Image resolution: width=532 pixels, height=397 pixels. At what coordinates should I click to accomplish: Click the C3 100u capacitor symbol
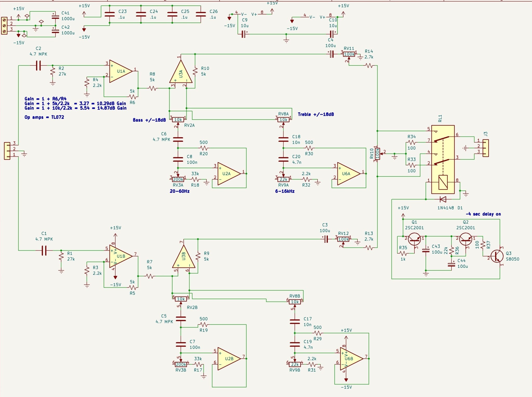point(326,239)
